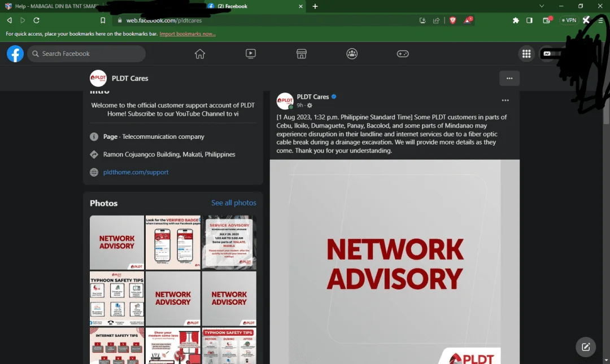Viewport: 610px width, 364px height.
Task: Open the Service Advisory July 29 thumbnail
Action: (229, 242)
